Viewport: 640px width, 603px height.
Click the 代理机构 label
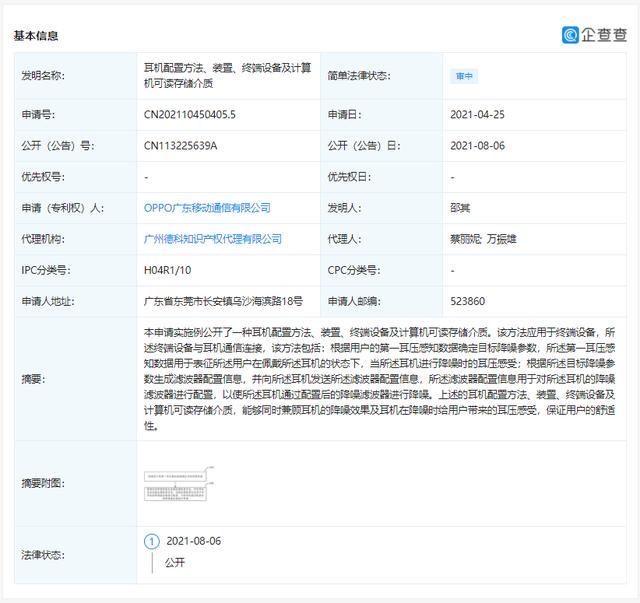coord(43,239)
